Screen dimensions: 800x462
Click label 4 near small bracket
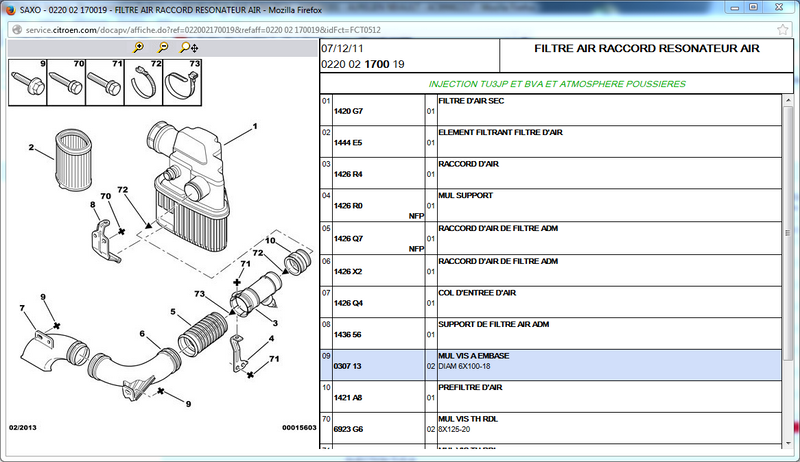pyautogui.click(x=271, y=338)
